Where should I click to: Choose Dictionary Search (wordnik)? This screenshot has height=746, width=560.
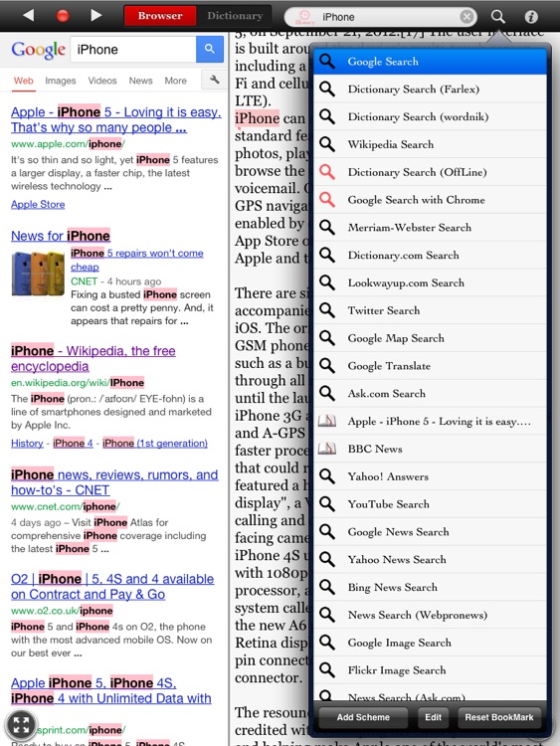pos(430,116)
